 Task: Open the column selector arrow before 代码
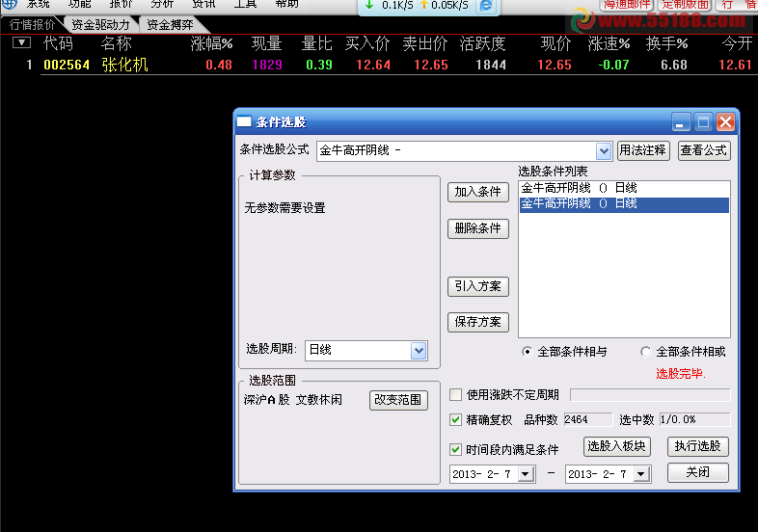tap(21, 43)
